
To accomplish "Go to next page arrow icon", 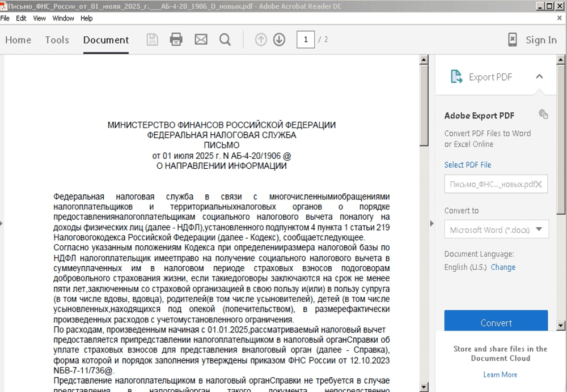I will tap(279, 40).
